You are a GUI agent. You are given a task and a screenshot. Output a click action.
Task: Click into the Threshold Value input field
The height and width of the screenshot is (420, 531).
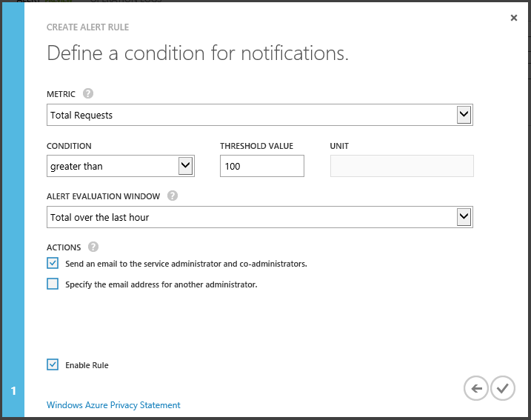261,166
